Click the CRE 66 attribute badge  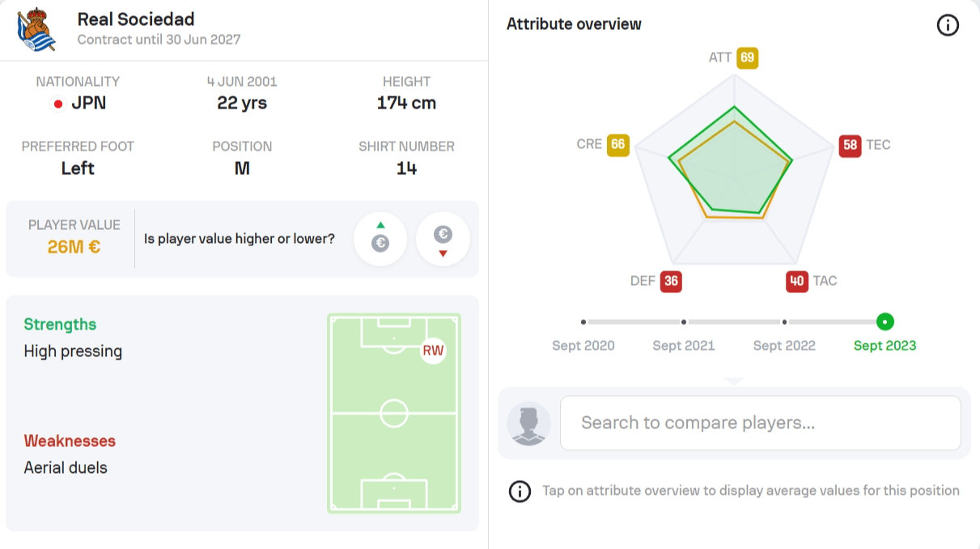click(618, 144)
